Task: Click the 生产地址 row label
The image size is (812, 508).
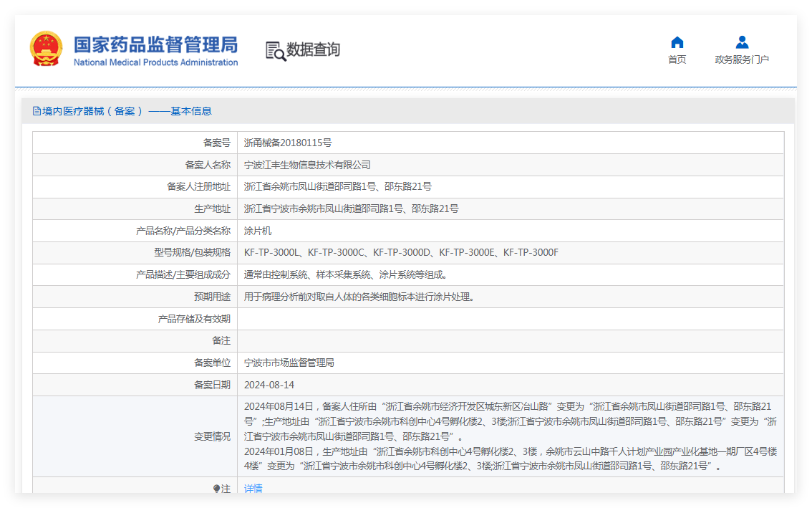Action: pos(213,209)
